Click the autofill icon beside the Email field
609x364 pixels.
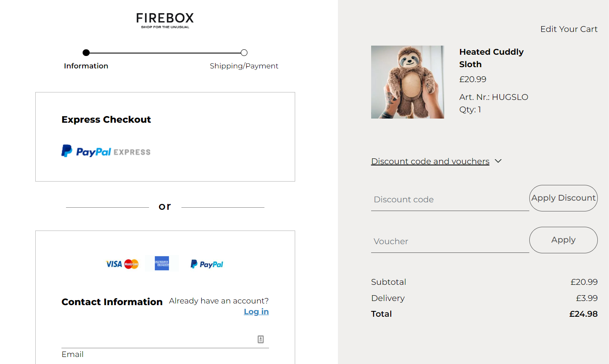[x=261, y=339]
